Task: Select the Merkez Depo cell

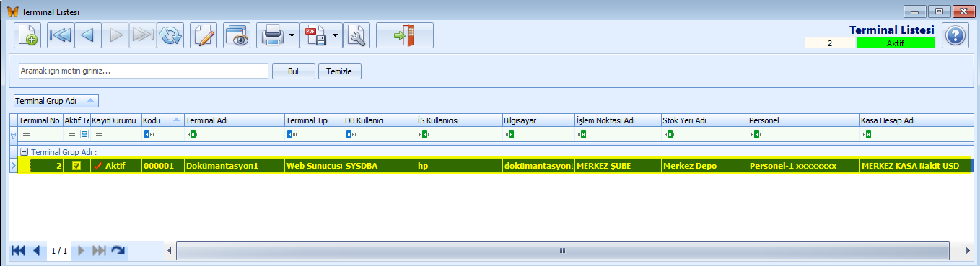Action: point(704,166)
